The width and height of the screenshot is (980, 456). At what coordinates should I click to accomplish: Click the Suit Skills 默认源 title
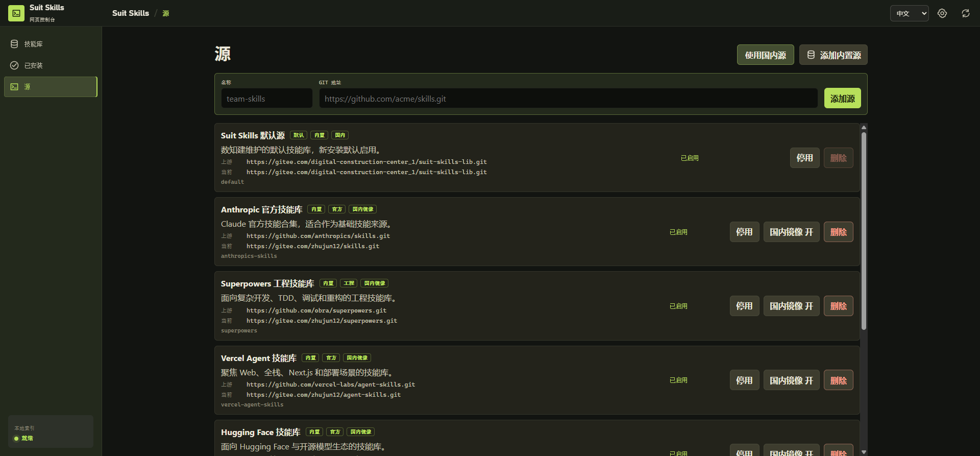pos(253,135)
